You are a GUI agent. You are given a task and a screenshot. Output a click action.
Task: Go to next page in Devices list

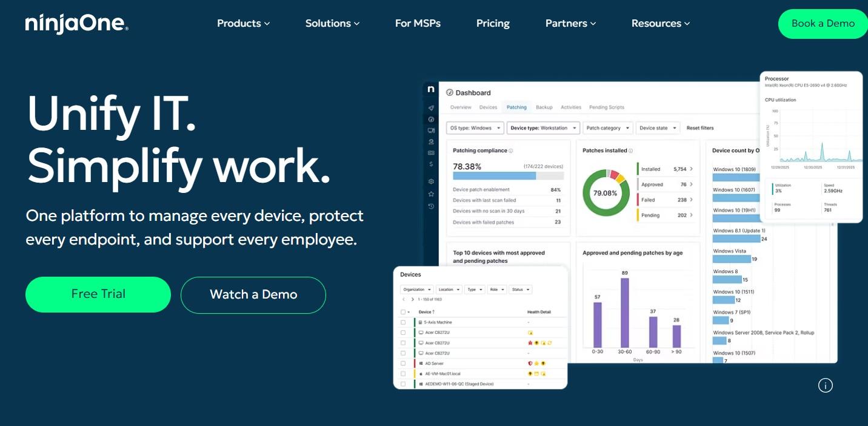tap(413, 299)
